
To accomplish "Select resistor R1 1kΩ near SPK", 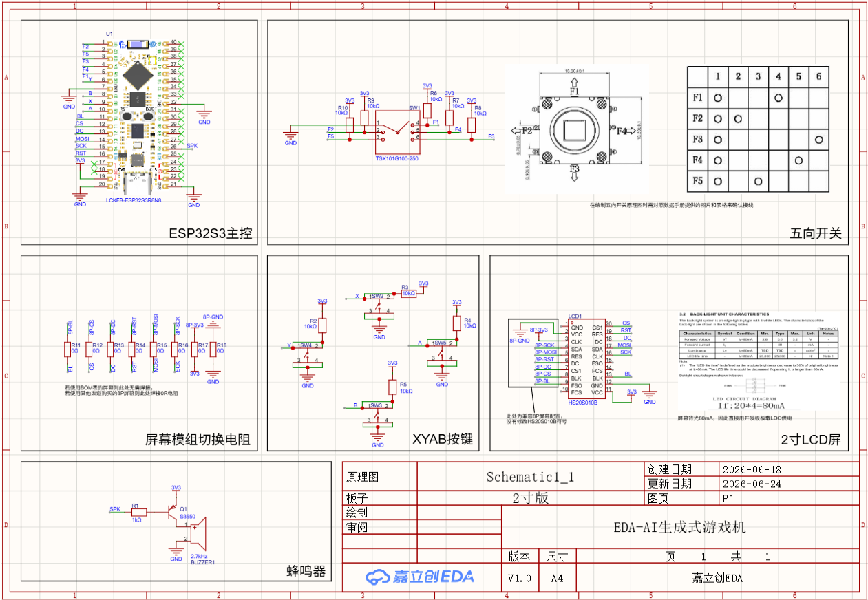I will [x=140, y=513].
